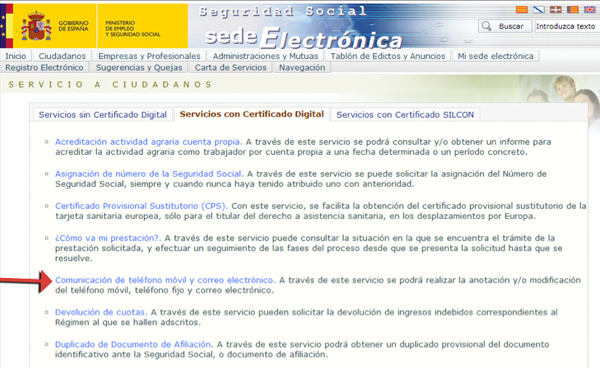The image size is (600, 369).
Task: Open Comunicación de teléfono móvil y correo electrónico
Action: click(x=165, y=280)
